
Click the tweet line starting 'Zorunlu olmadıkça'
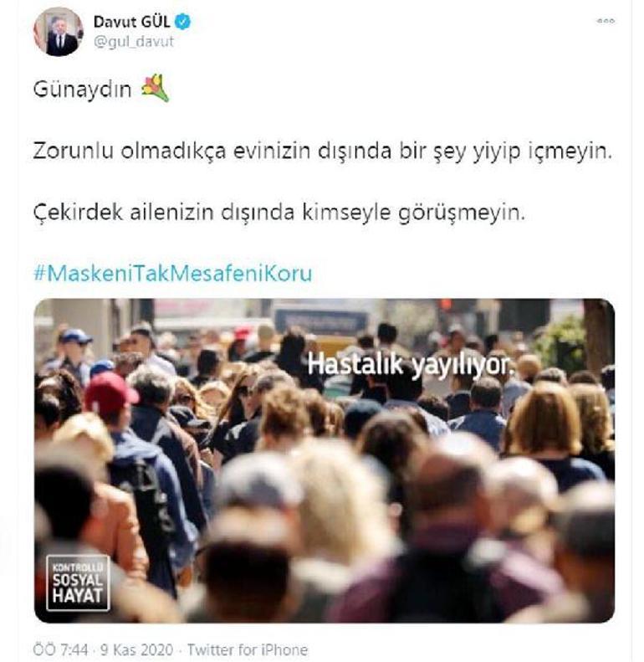click(x=323, y=151)
